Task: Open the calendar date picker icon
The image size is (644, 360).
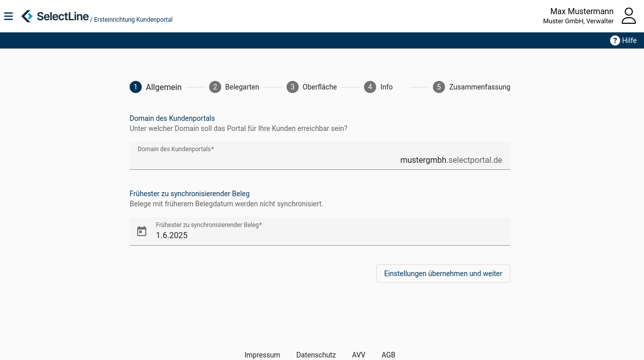Action: click(142, 232)
